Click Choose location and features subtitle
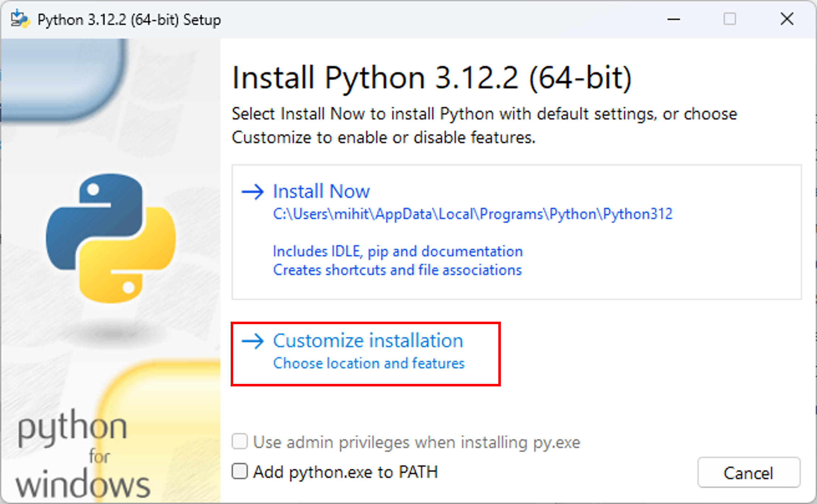This screenshot has height=504, width=817. (368, 364)
